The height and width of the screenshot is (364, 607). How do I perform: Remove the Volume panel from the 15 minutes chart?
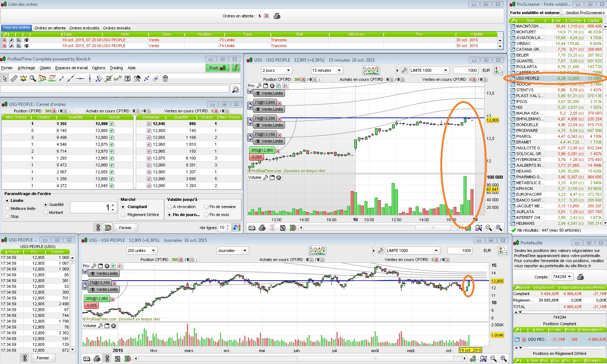tap(278, 178)
